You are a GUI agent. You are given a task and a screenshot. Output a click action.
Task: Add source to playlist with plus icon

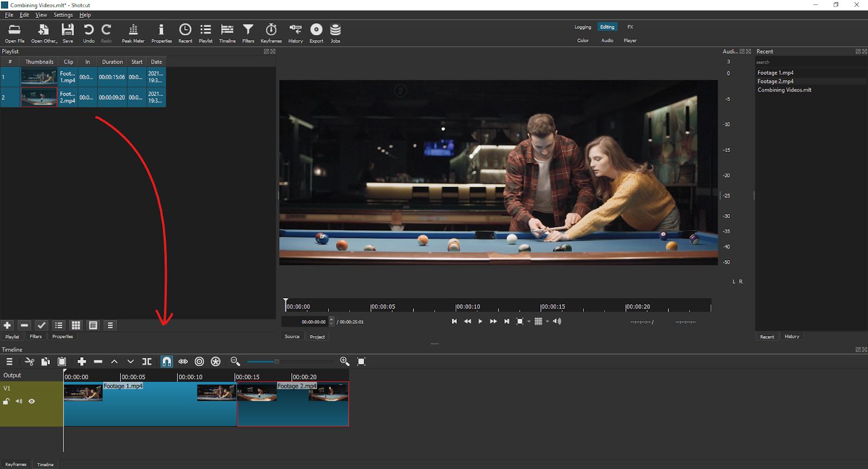[7, 325]
